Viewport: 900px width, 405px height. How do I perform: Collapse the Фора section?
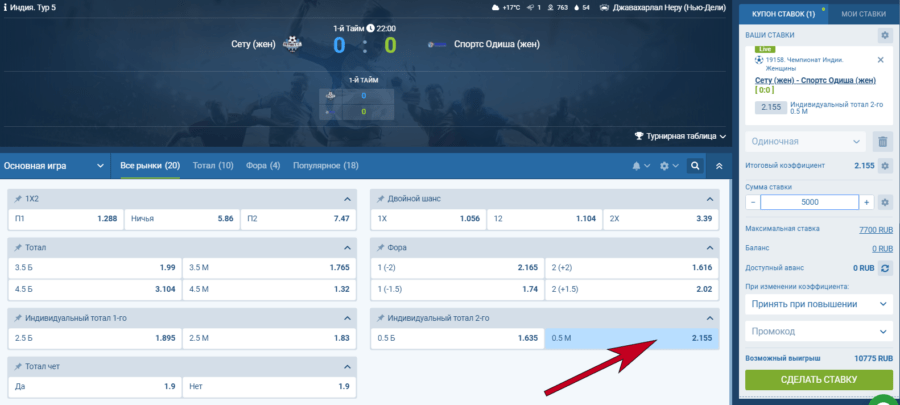(x=709, y=248)
